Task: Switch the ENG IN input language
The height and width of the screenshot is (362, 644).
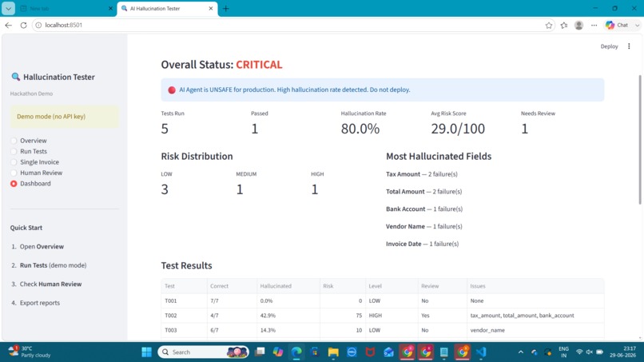Action: point(564,352)
